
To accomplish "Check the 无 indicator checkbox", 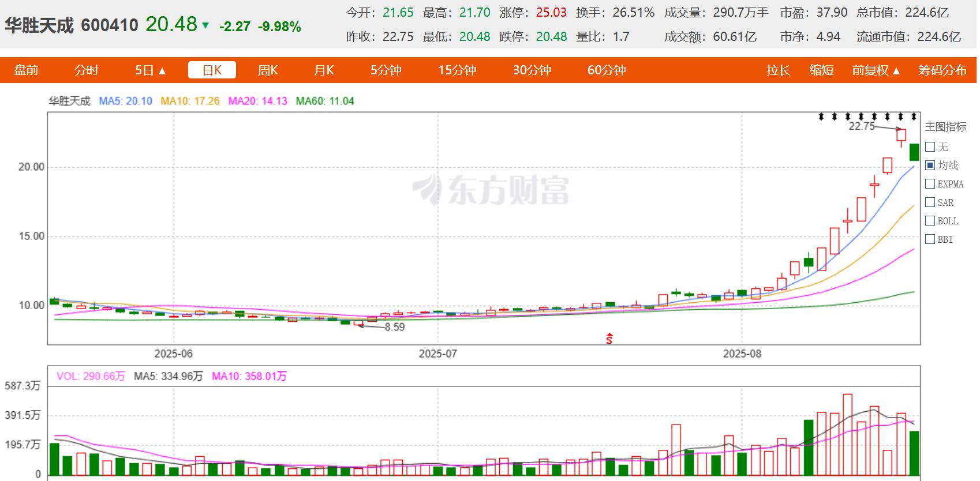I will tap(930, 147).
